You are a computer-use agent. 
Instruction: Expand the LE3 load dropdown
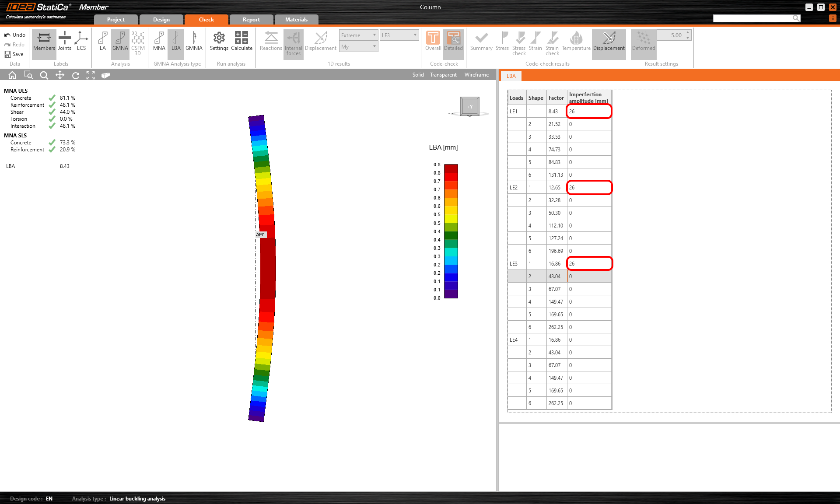(x=399, y=35)
